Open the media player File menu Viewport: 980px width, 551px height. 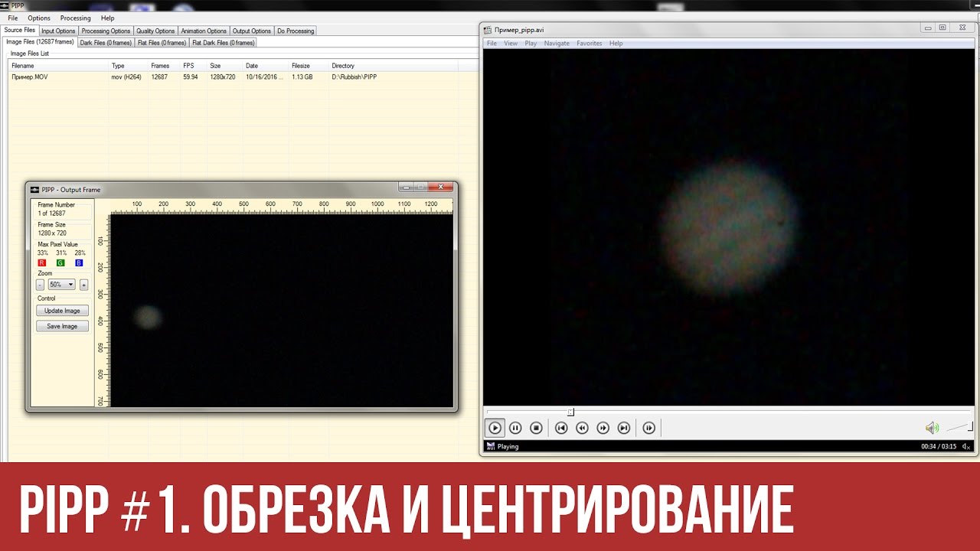coord(492,44)
